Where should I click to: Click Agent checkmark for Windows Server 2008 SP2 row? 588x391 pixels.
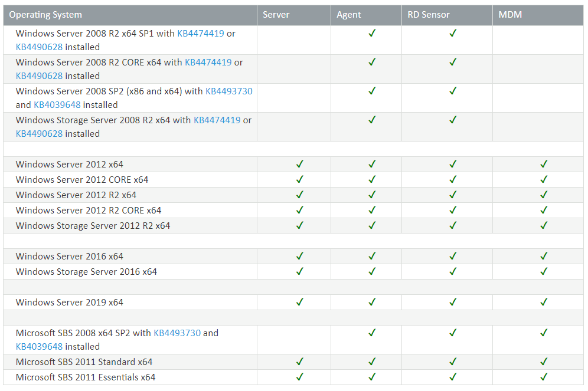[372, 91]
